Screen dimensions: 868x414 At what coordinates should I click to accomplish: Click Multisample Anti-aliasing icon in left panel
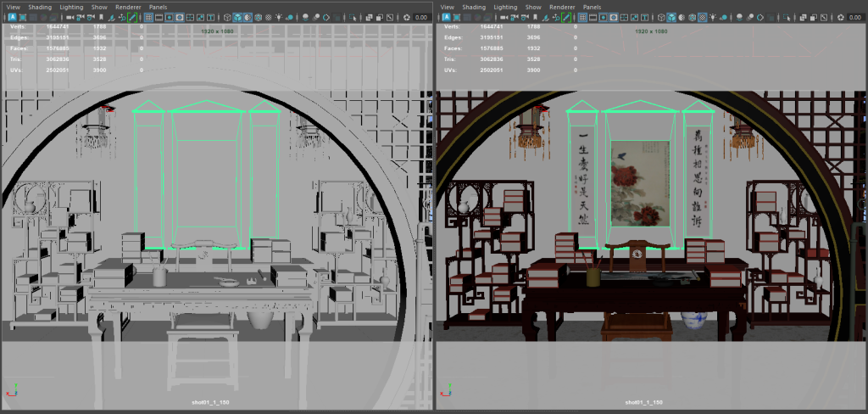pyautogui.click(x=326, y=17)
